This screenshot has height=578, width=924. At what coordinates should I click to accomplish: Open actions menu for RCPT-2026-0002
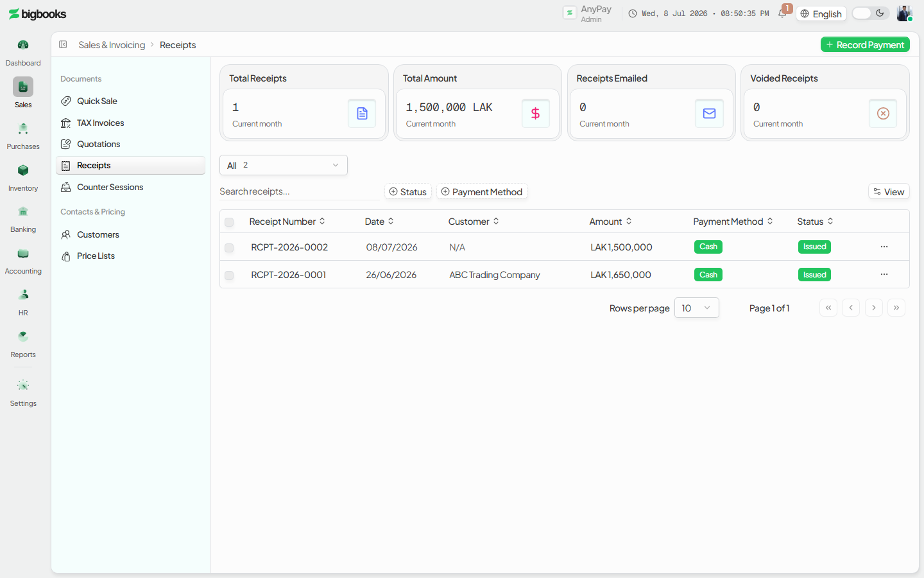884,247
